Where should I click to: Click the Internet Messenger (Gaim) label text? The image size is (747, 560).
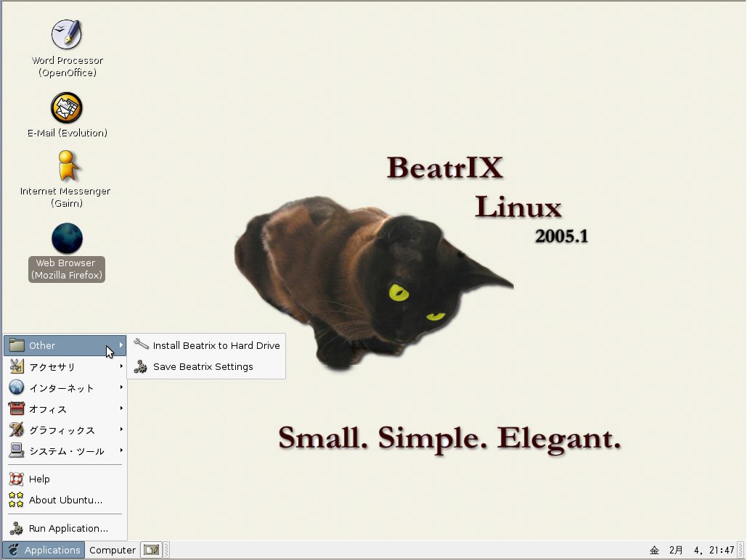66,197
